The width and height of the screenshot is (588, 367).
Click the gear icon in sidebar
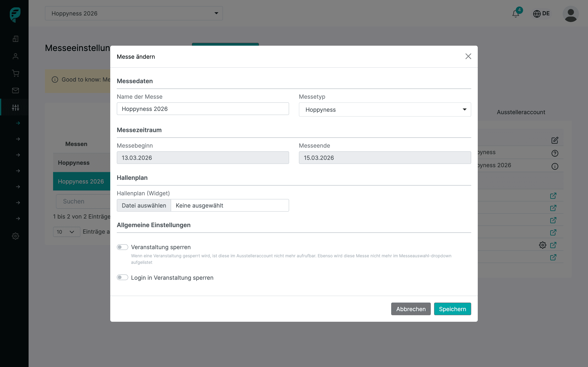(x=16, y=236)
